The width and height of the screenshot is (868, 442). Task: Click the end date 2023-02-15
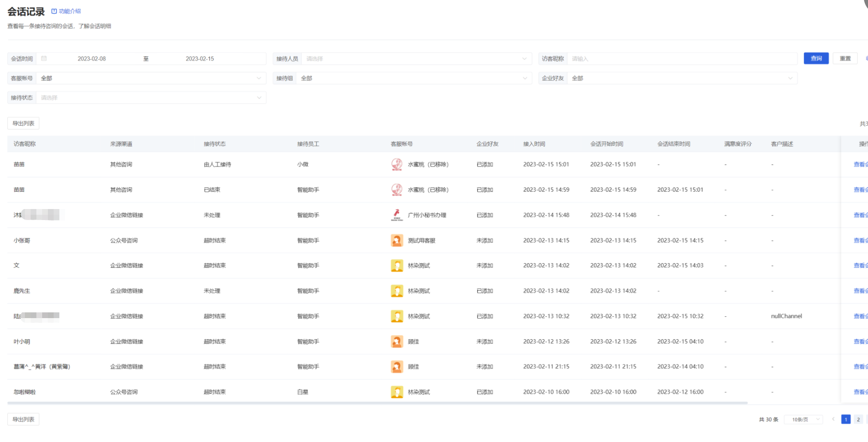pos(200,58)
